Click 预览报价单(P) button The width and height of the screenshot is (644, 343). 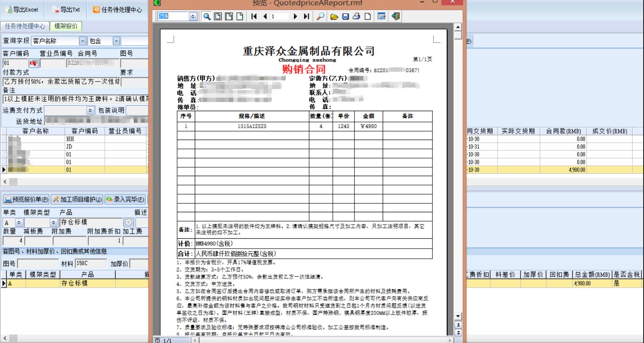[26, 199]
